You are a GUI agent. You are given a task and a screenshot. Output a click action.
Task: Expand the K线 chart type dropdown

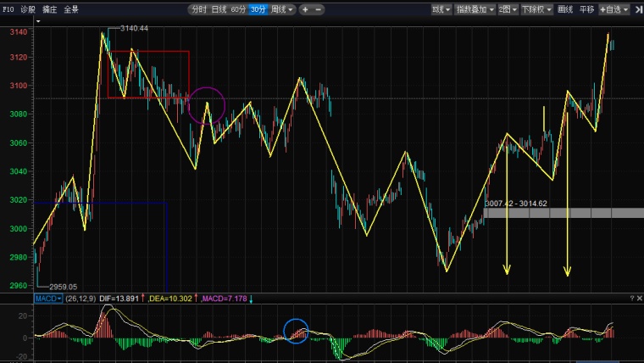[x=441, y=9]
